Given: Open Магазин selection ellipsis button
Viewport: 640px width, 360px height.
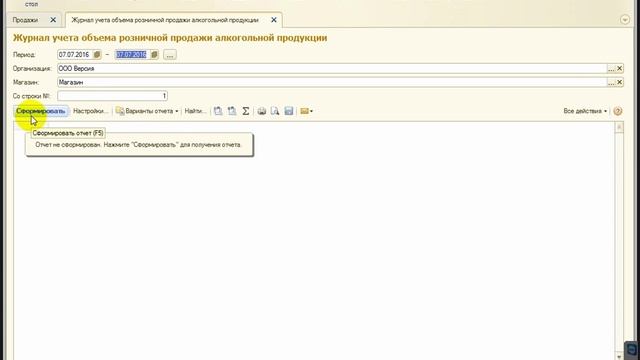Looking at the screenshot, I should click(x=611, y=82).
